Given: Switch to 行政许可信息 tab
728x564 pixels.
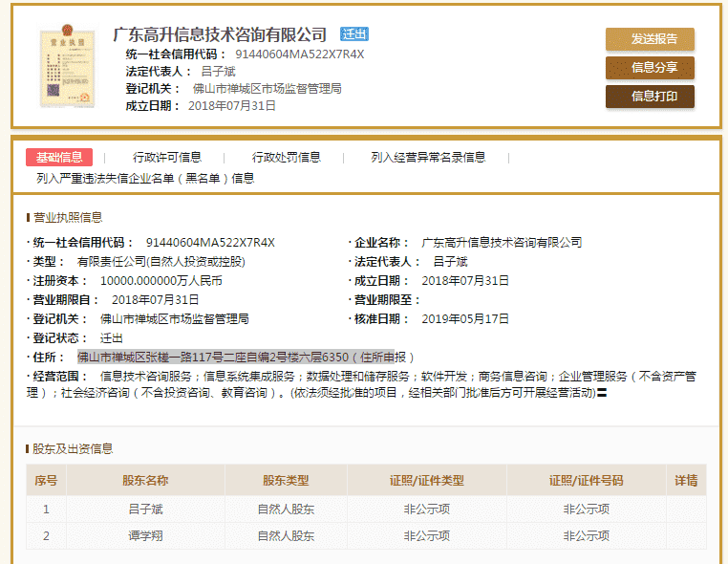Looking at the screenshot, I should pyautogui.click(x=166, y=158).
